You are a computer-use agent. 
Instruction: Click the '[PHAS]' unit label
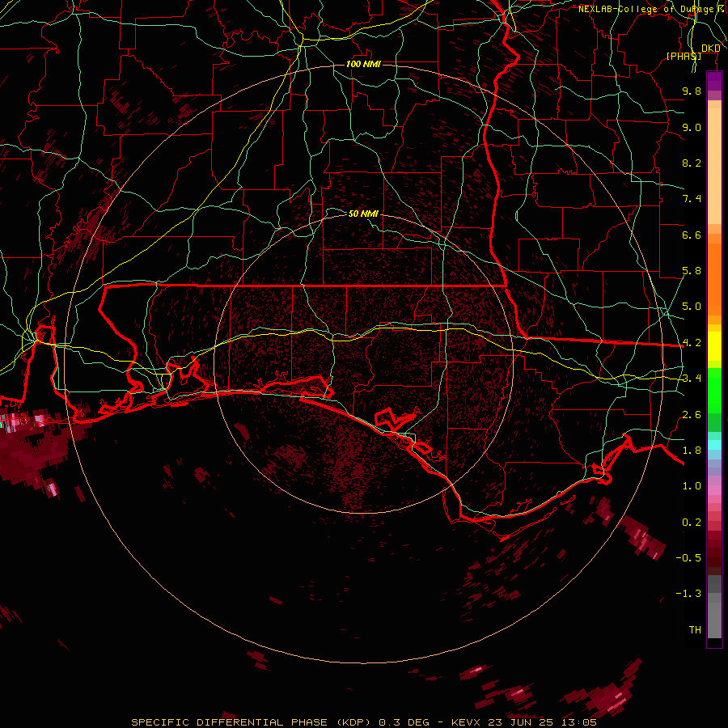click(684, 56)
